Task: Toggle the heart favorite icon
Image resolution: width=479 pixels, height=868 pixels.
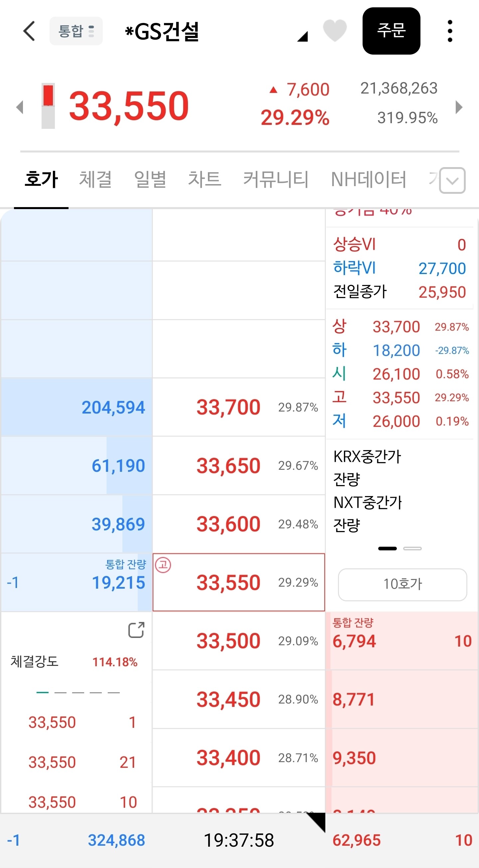Action: (335, 31)
